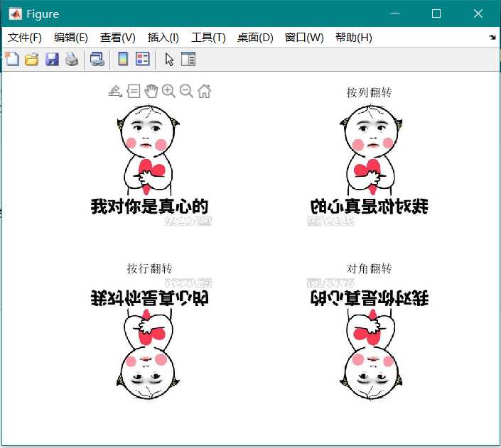
Task: Click the axes brush/export icon
Action: coord(115,92)
